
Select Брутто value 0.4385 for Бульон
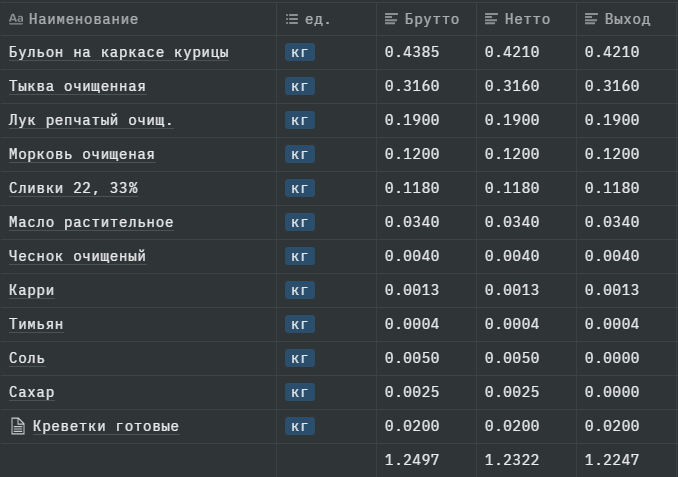coord(412,52)
